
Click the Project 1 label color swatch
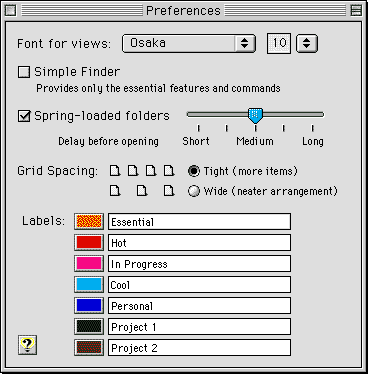pos(89,327)
